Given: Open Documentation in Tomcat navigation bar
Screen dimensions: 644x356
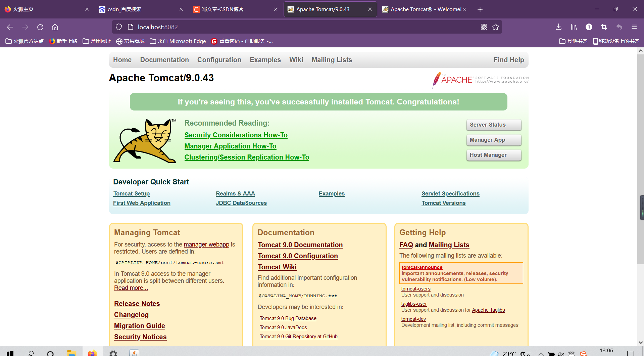Looking at the screenshot, I should tap(164, 60).
